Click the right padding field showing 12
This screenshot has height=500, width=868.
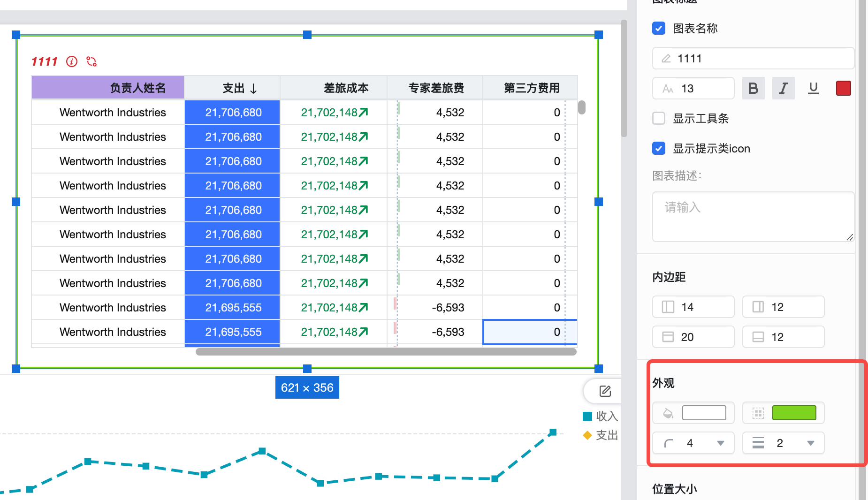(x=784, y=307)
